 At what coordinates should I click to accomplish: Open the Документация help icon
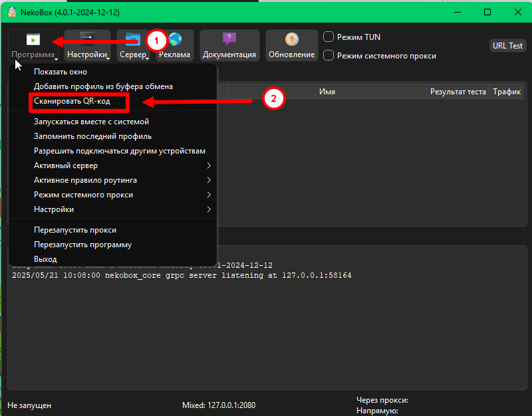click(x=229, y=40)
